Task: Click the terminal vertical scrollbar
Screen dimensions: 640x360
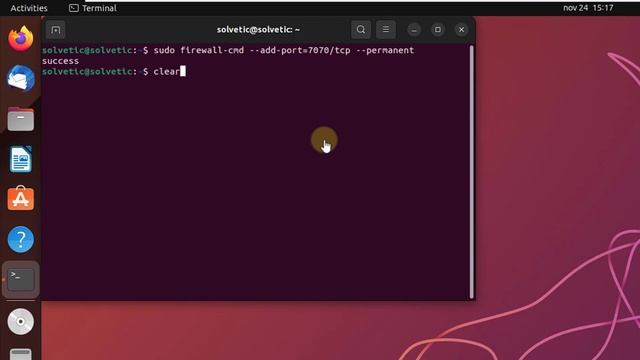Action: coord(472,171)
